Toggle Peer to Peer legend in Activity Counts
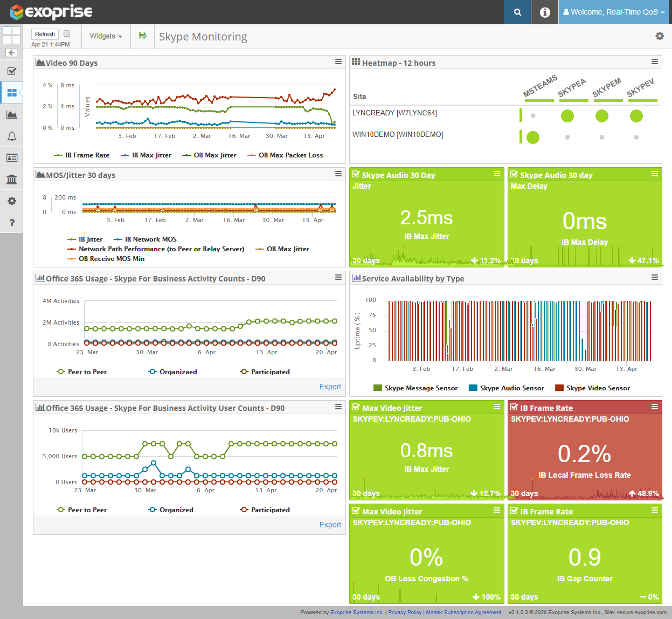 [x=81, y=372]
